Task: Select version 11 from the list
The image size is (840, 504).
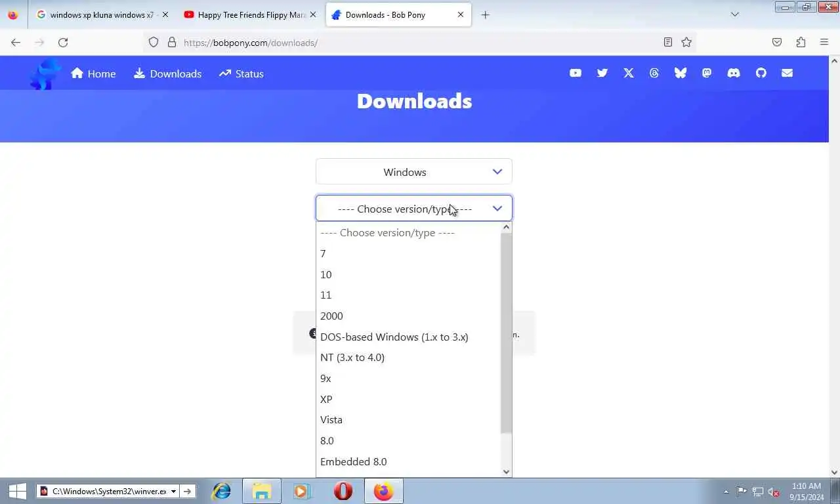Action: point(408,295)
